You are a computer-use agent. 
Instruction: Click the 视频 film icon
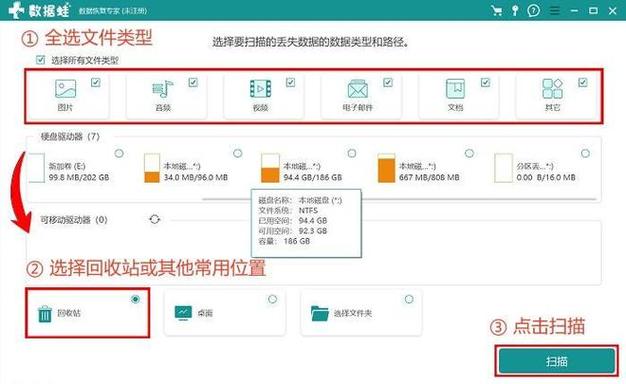click(260, 89)
